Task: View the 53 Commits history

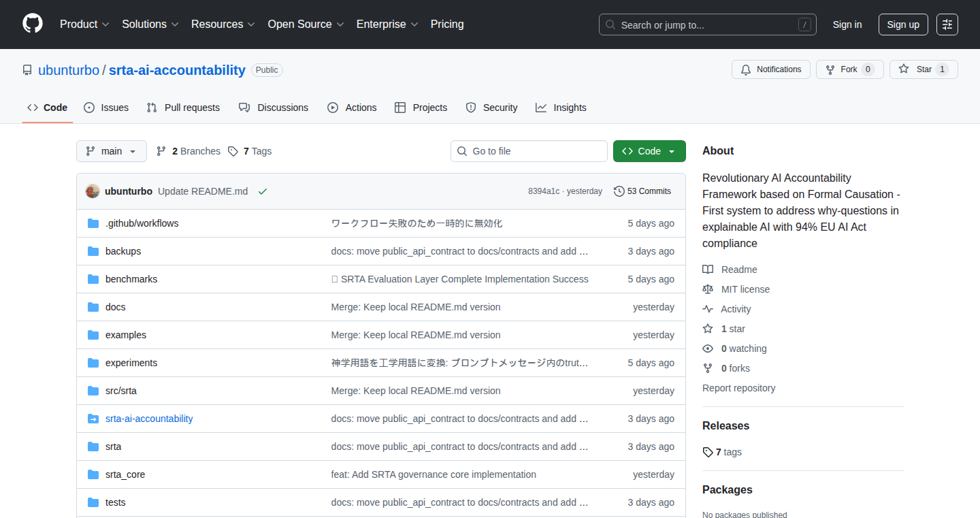Action: [642, 191]
